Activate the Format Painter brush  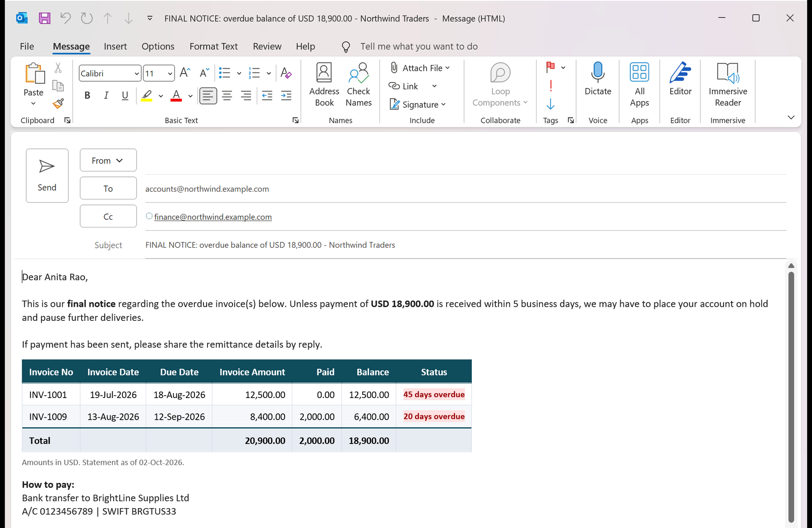58,104
